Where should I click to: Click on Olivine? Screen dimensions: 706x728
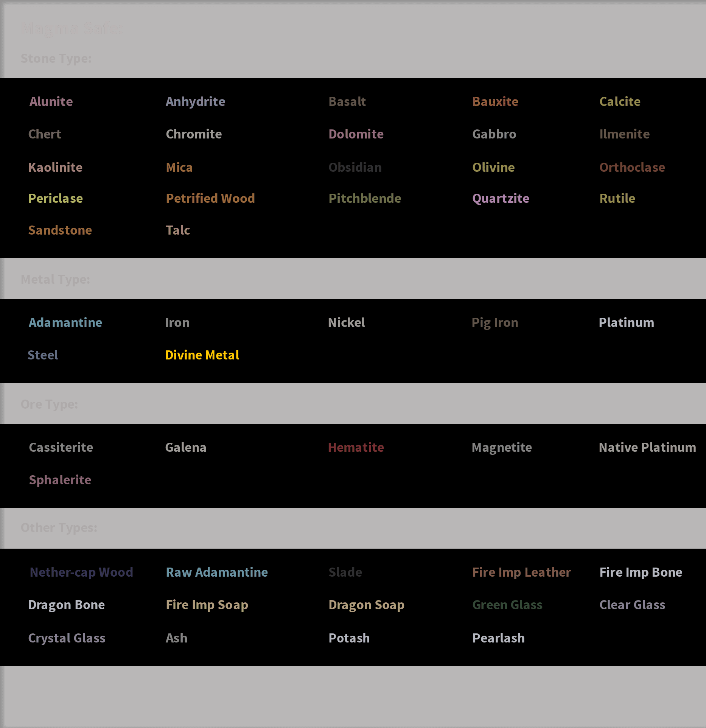click(493, 167)
